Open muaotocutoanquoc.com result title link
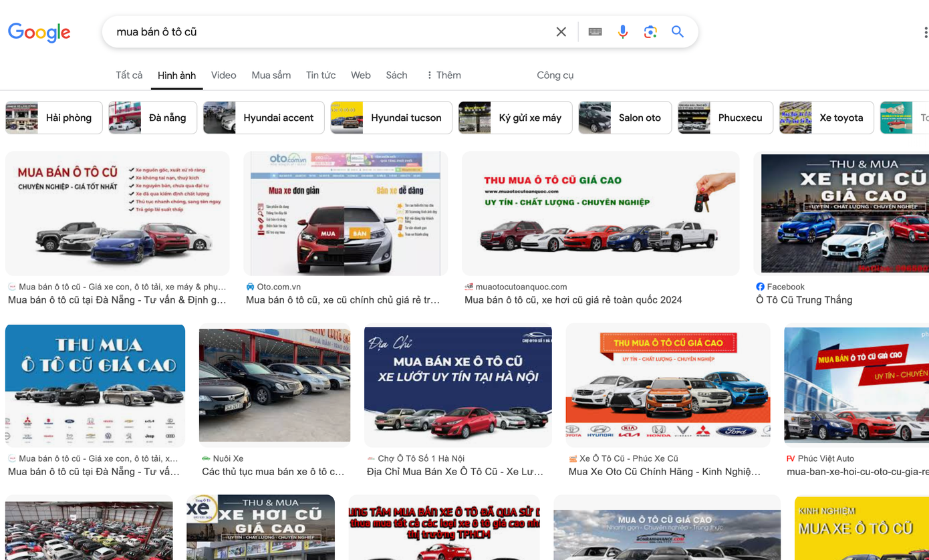The width and height of the screenshot is (929, 560). [x=573, y=300]
